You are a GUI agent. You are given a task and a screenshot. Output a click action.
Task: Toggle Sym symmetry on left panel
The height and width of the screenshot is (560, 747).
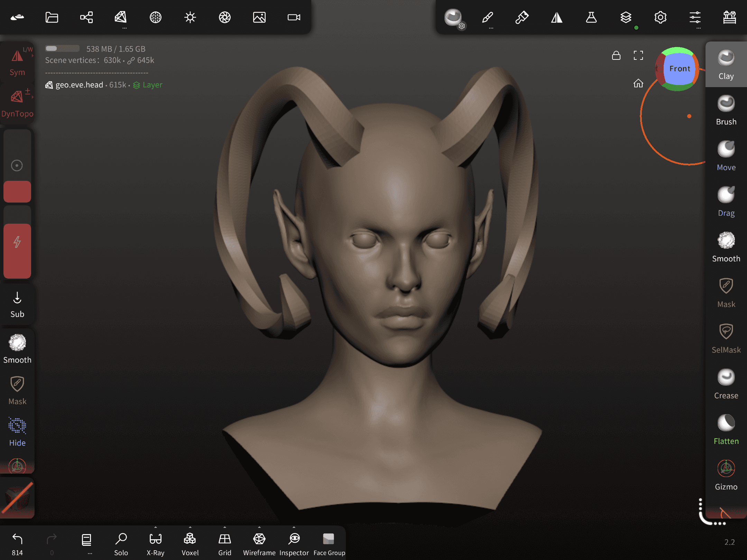(x=17, y=62)
